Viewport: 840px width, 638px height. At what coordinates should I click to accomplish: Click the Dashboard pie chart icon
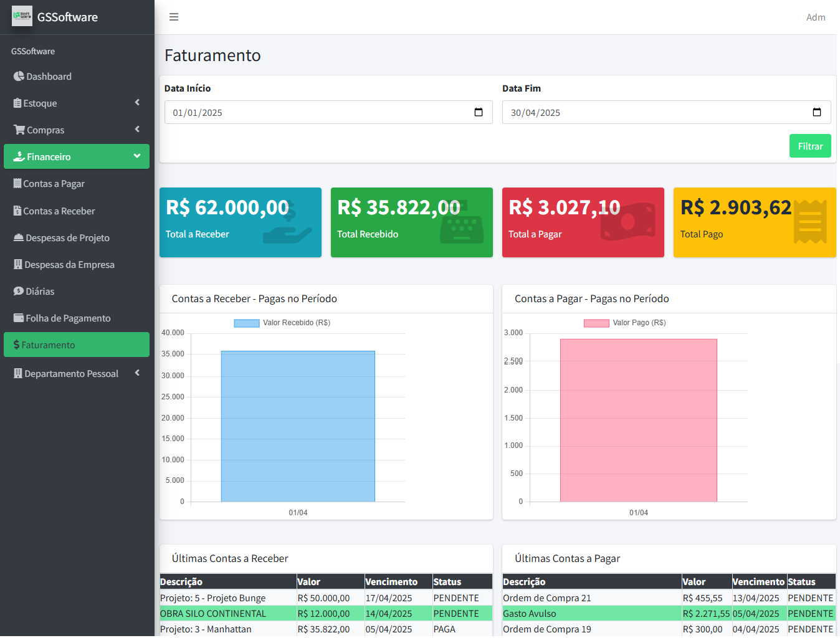pyautogui.click(x=19, y=76)
